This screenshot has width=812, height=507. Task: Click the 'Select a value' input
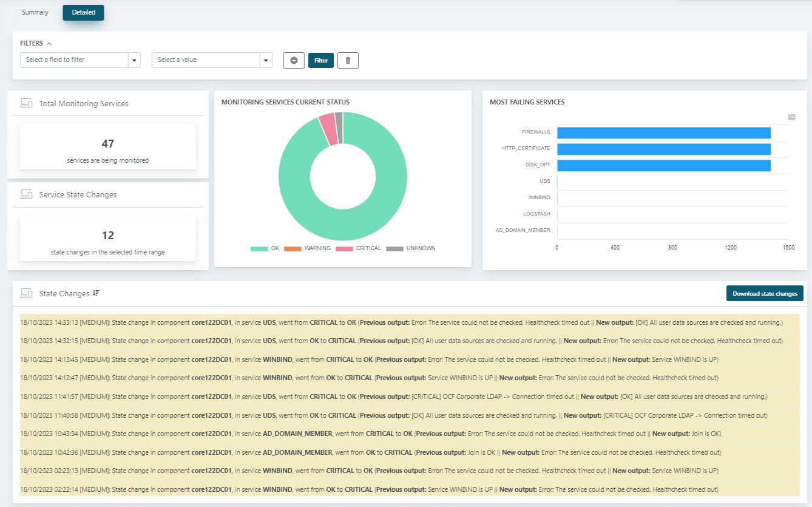(206, 60)
